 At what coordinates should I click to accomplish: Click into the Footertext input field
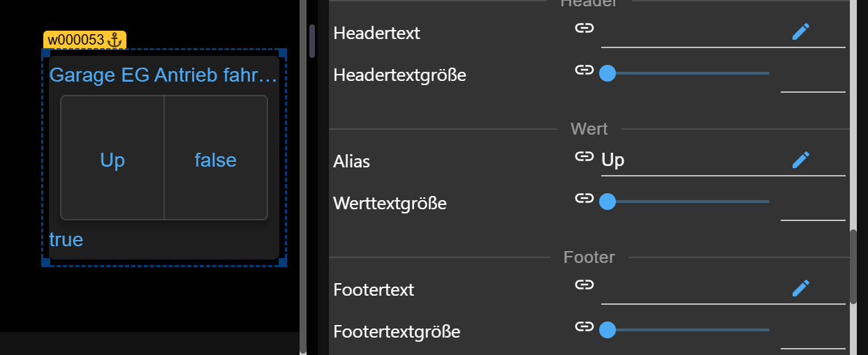[x=691, y=289]
